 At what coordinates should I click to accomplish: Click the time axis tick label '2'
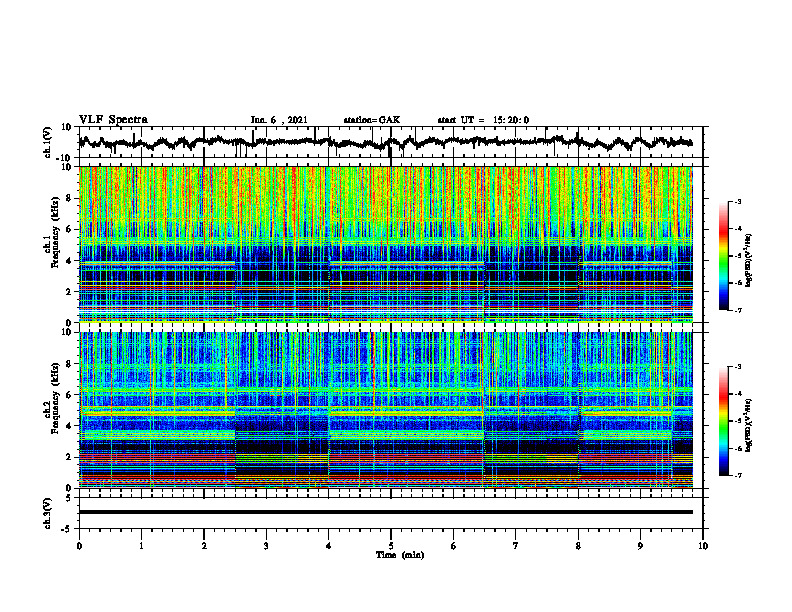(x=204, y=546)
